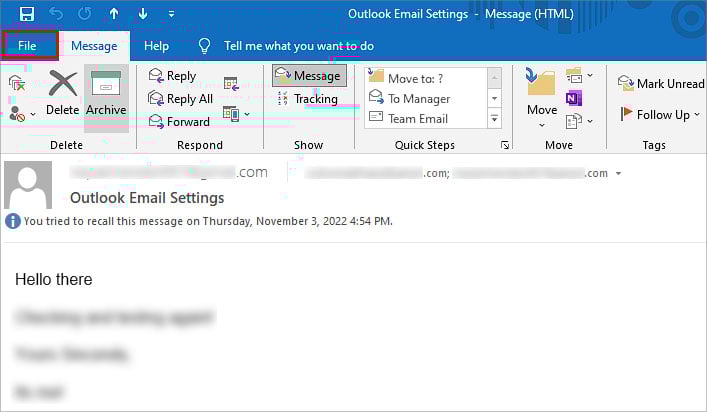The height and width of the screenshot is (412, 707).
Task: Expand the recipients list arrow
Action: pos(619,173)
